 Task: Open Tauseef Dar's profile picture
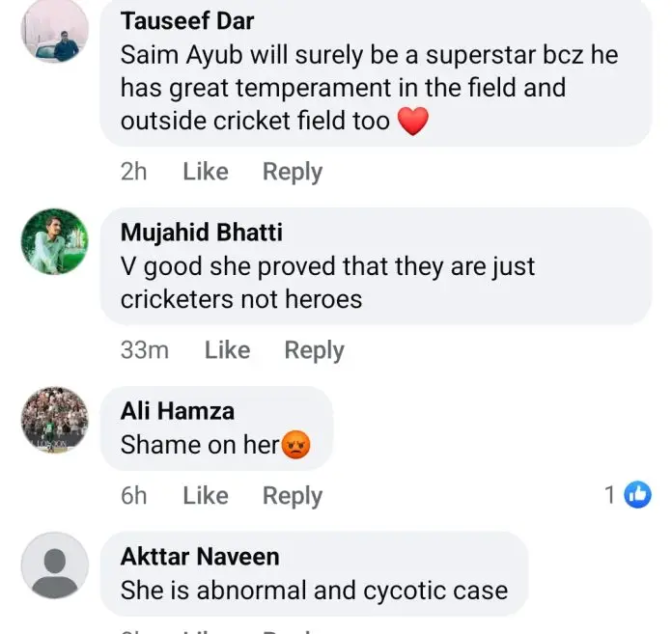[55, 32]
